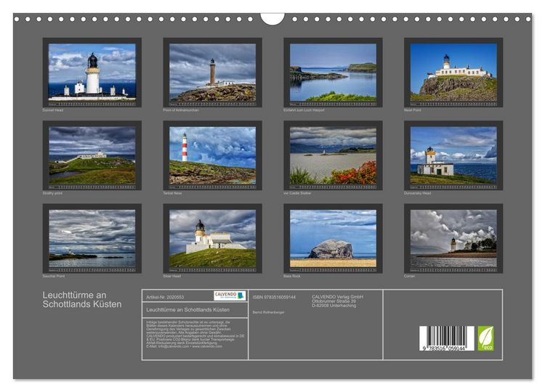545x392 pixels.
Task: Open the Point of Ardnamurchan photo
Action: point(212,72)
